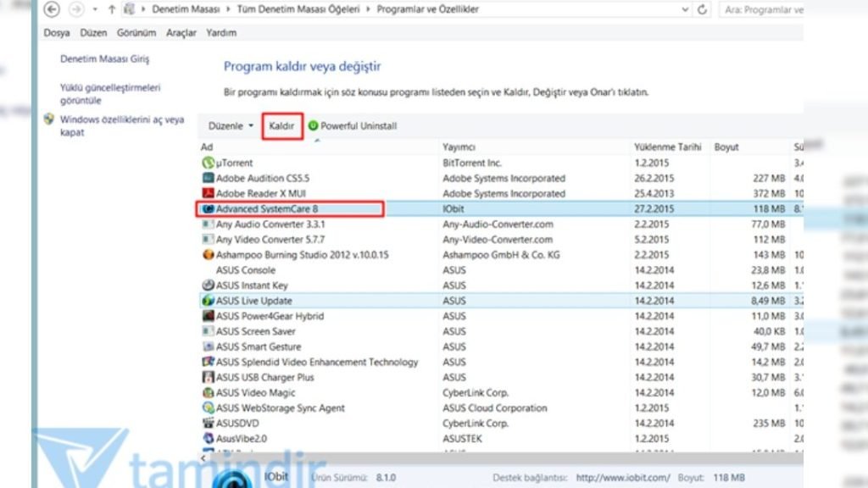Viewport: 868px width, 488px height.
Task: Click the Windows features shield icon
Action: click(49, 119)
